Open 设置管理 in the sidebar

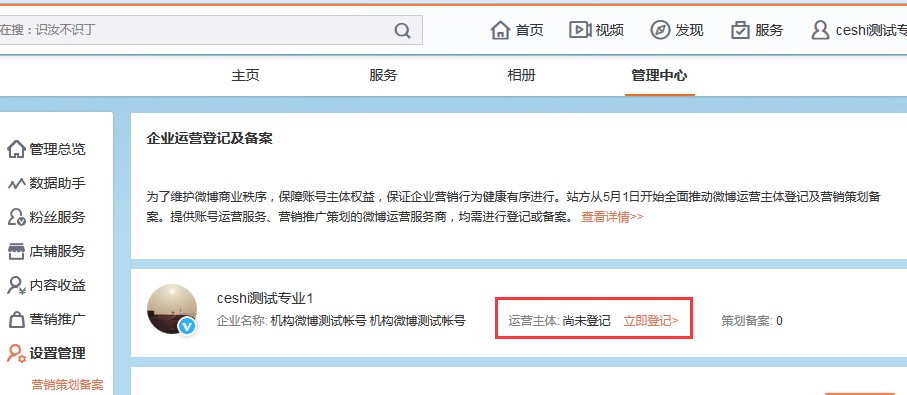point(57,353)
